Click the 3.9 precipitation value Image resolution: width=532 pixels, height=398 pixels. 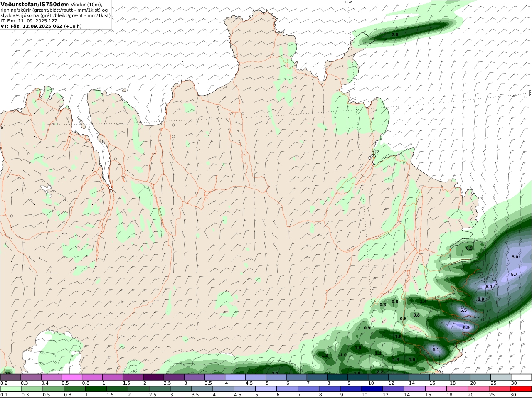coord(481,299)
